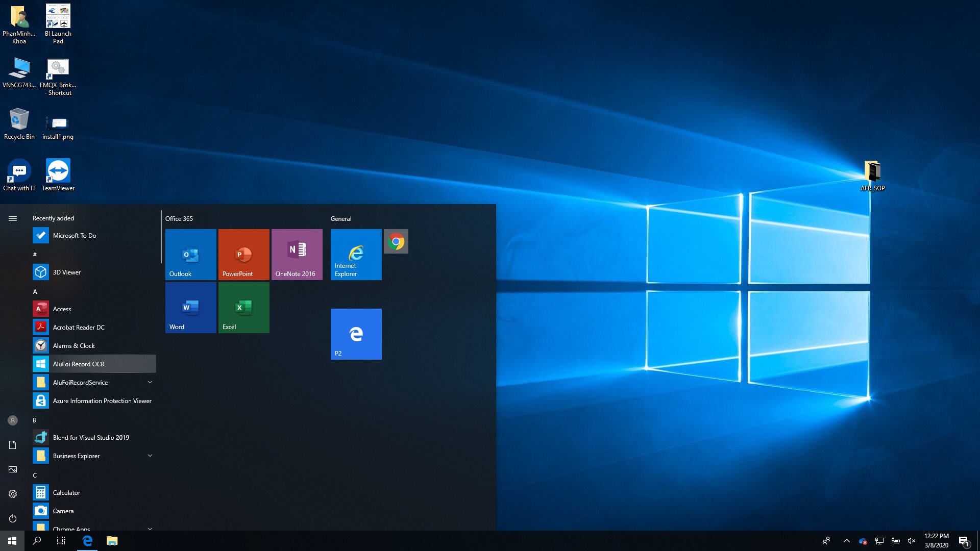Select the TeamViewer desktop shortcut
The height and width of the screenshot is (551, 980).
(58, 175)
